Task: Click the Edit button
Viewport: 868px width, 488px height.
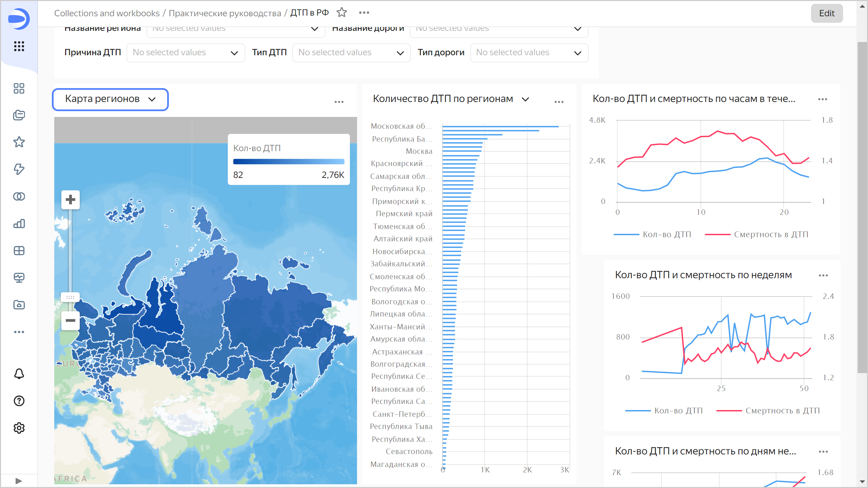Action: click(x=826, y=13)
